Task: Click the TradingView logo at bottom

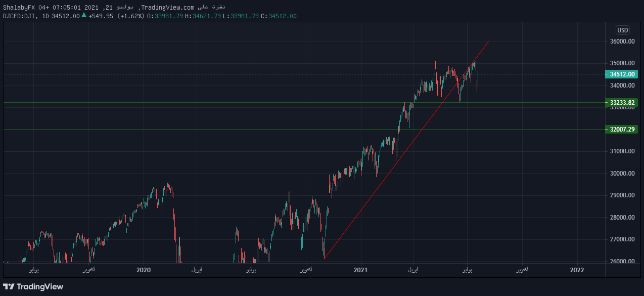Action: pyautogui.click(x=33, y=286)
